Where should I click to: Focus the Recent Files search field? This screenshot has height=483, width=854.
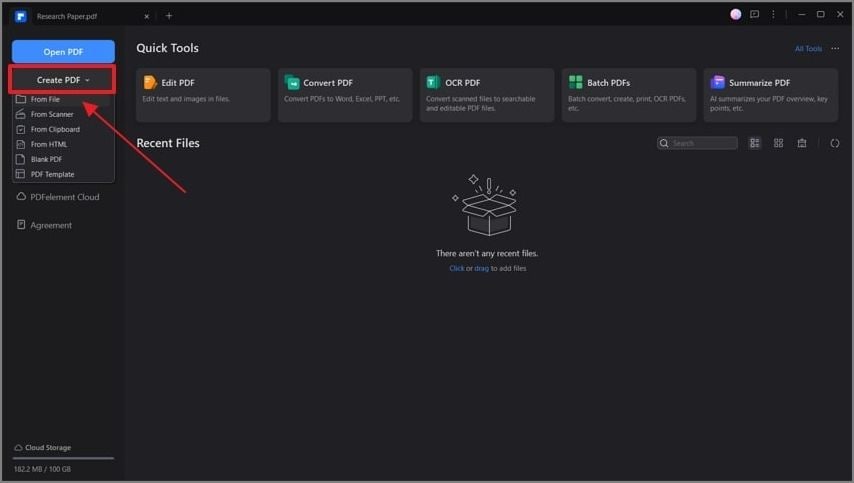pos(697,143)
